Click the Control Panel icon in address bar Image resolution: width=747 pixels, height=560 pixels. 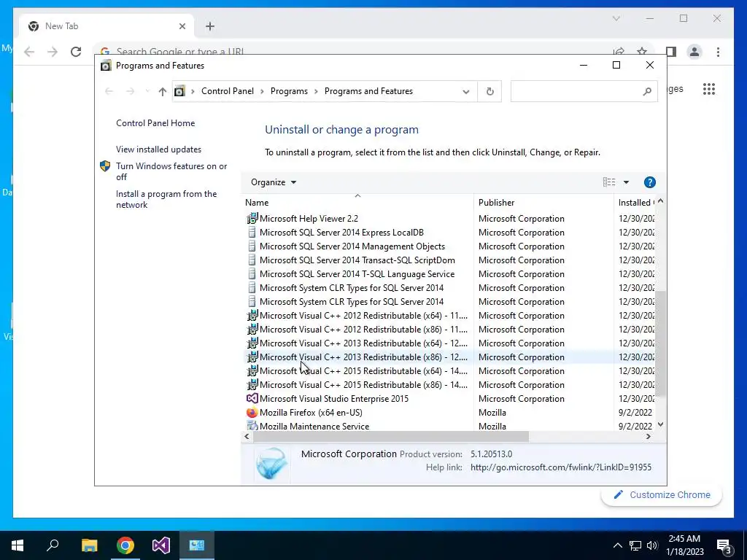click(x=179, y=91)
